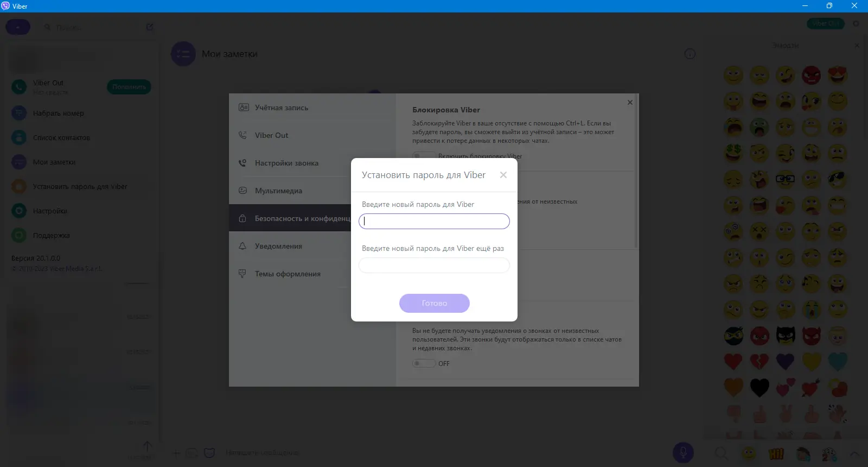Click the black heart sticker
This screenshot has width=868, height=467.
pos(759,387)
